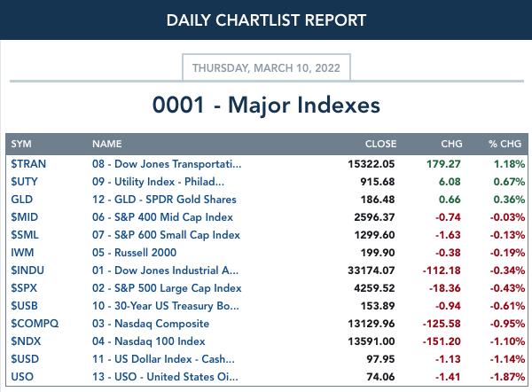Image resolution: width=532 pixels, height=392 pixels.
Task: Select the USO symbol link
Action: (x=22, y=377)
